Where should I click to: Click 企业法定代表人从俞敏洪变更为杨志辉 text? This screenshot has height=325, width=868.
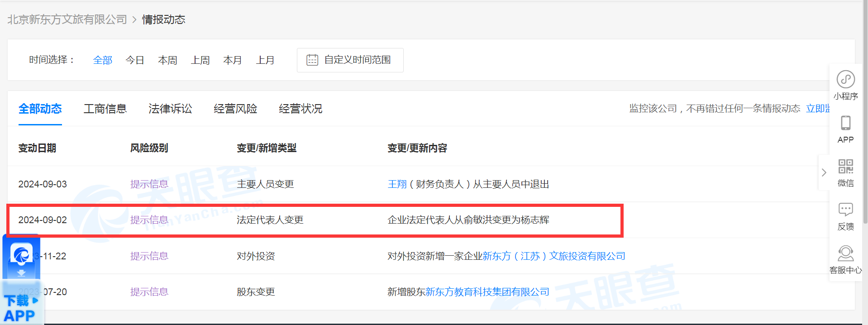(x=468, y=220)
